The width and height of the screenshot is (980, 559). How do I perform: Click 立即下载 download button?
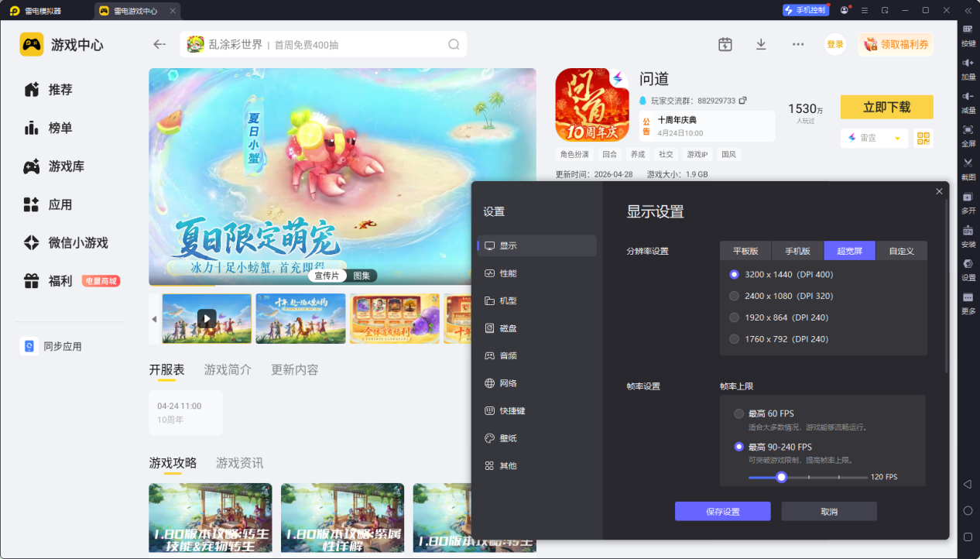click(x=886, y=107)
